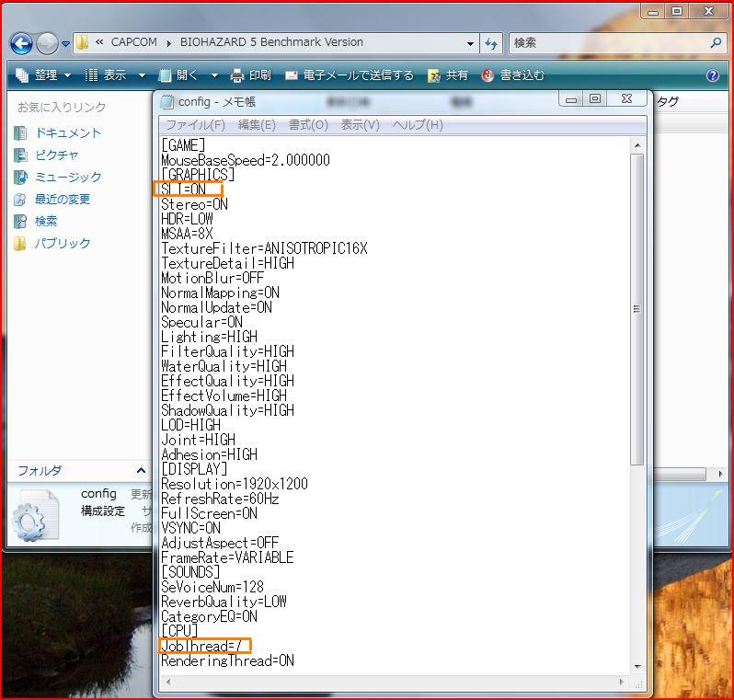Minimize the config Notepad window
The image size is (734, 700).
tap(571, 98)
